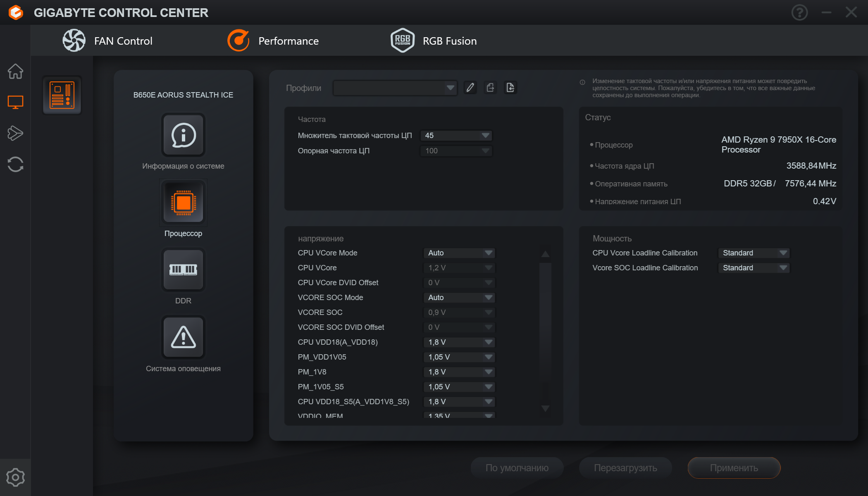
Task: Open the Профили dropdown
Action: tap(395, 88)
